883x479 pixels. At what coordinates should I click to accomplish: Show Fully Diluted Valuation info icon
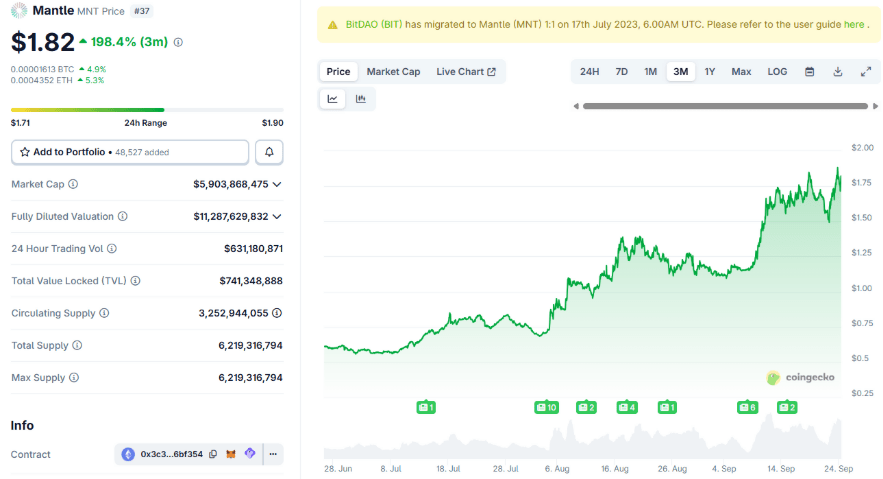coord(123,216)
